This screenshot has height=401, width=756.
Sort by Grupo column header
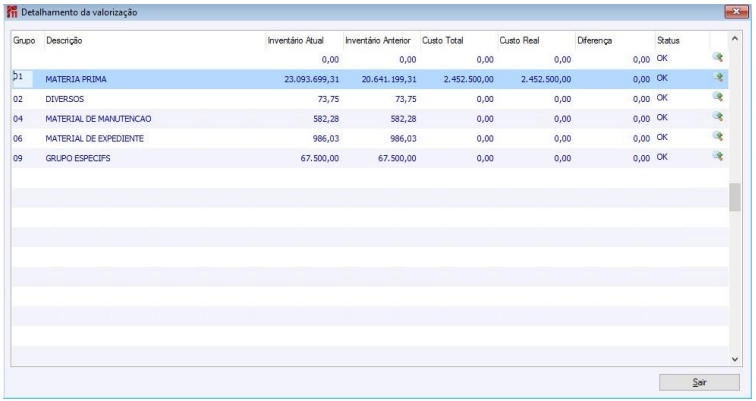coord(23,39)
